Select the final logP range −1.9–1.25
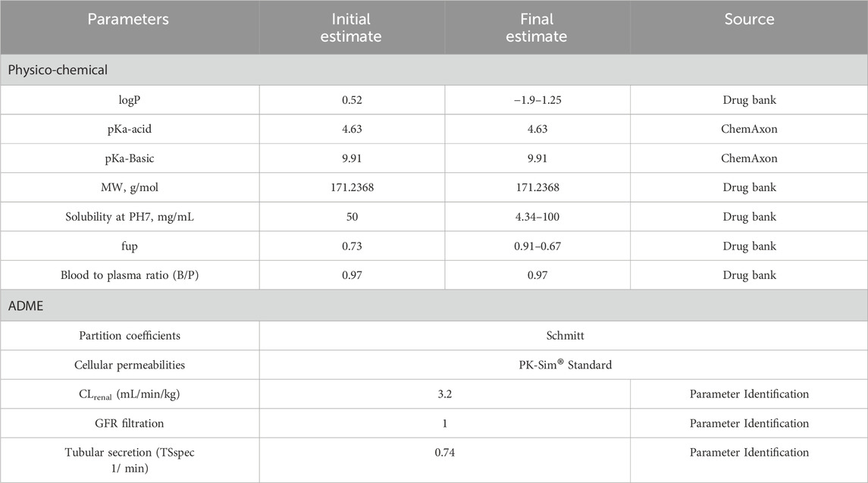 (537, 100)
